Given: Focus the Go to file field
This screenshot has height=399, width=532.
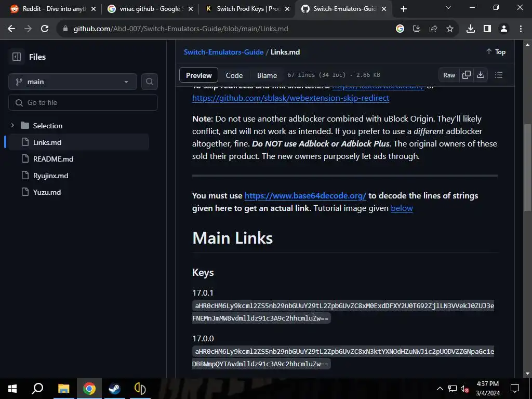Looking at the screenshot, I should click(83, 102).
